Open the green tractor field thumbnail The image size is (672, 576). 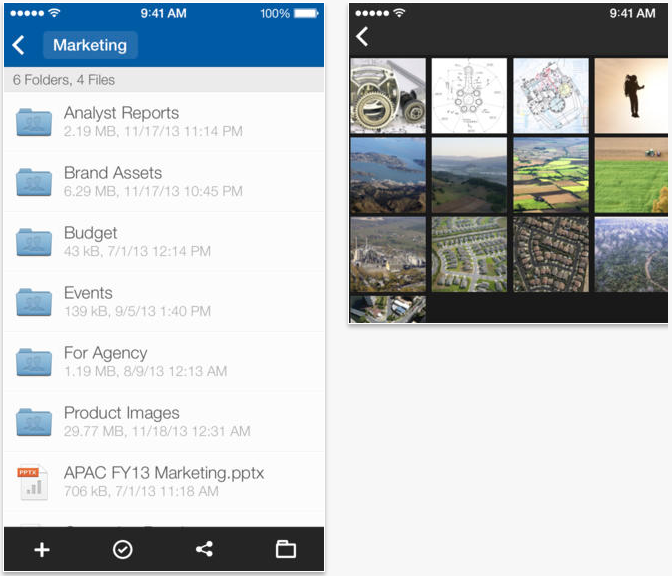(x=632, y=176)
